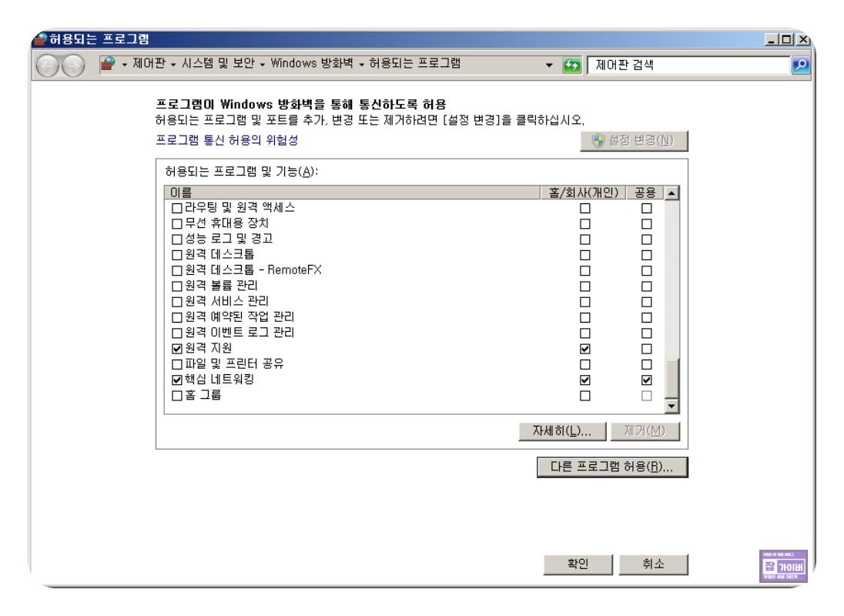
Task: Go to 시스템 및 보안 breadcrumb
Action: pyautogui.click(x=218, y=63)
